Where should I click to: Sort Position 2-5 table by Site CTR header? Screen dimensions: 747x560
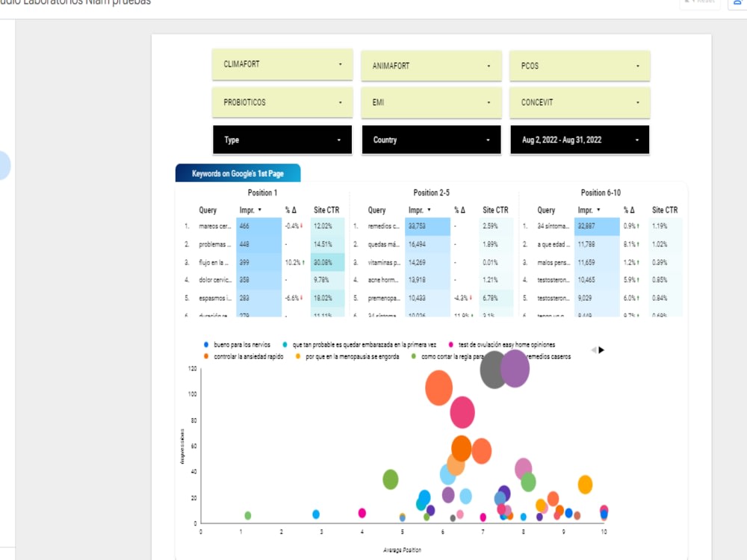[x=495, y=210]
